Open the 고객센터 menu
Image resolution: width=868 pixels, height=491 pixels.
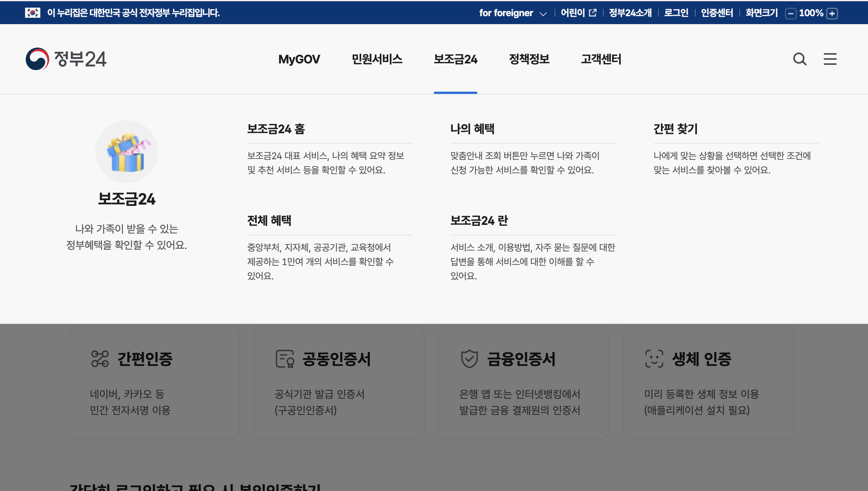(x=601, y=59)
